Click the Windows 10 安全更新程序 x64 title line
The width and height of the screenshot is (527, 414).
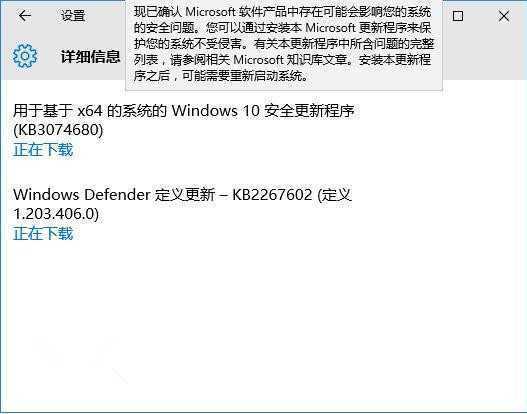click(x=184, y=111)
